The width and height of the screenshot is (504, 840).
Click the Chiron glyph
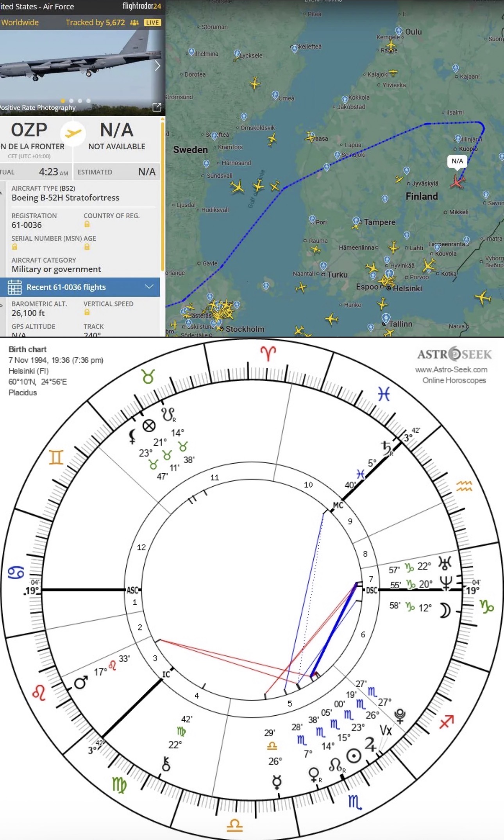[x=166, y=764]
